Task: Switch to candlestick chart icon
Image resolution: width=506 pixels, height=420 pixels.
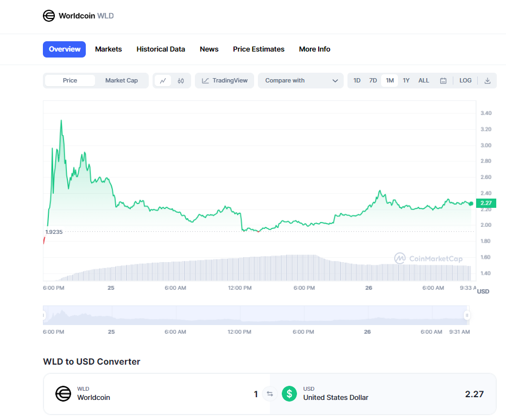Action: pos(181,81)
